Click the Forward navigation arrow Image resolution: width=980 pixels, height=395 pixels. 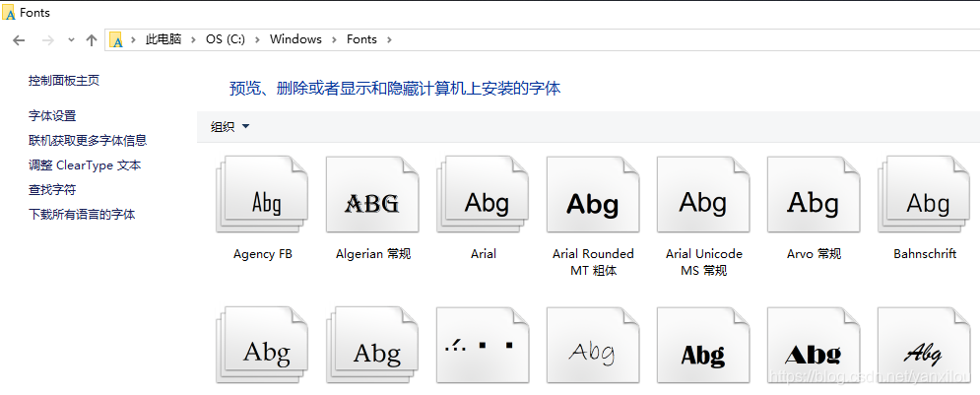(x=47, y=40)
